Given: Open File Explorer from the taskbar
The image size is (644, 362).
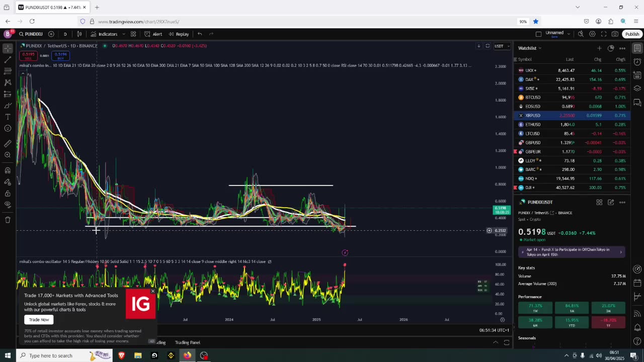Looking at the screenshot, I should [138, 355].
